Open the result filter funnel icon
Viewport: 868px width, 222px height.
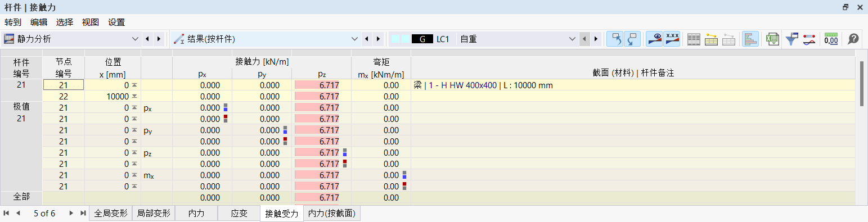pyautogui.click(x=791, y=39)
